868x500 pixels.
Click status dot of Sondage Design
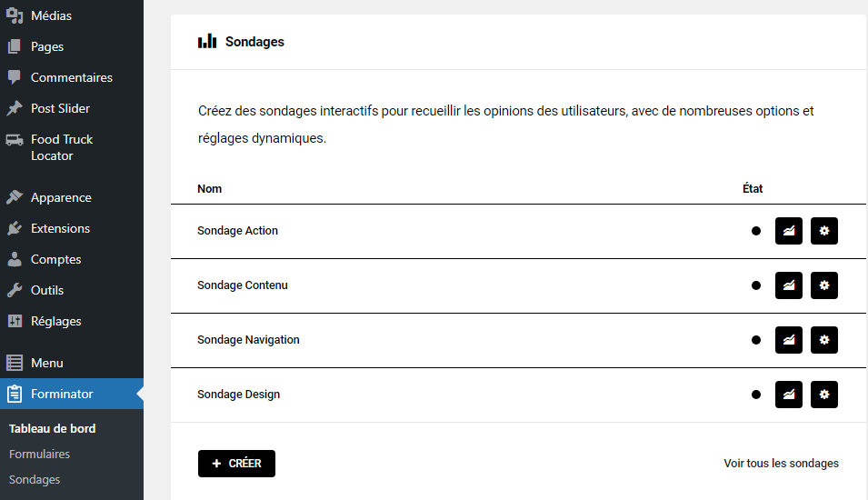[x=755, y=395]
